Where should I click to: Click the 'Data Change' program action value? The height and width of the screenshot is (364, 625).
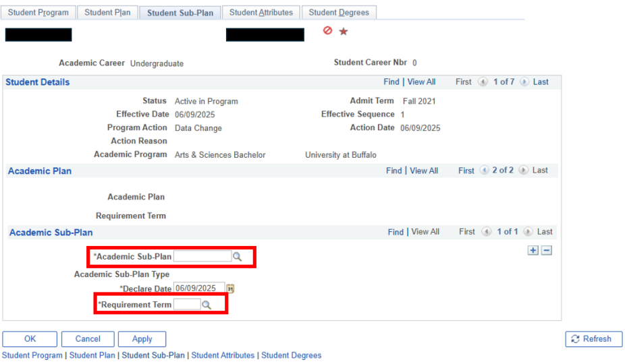point(198,128)
